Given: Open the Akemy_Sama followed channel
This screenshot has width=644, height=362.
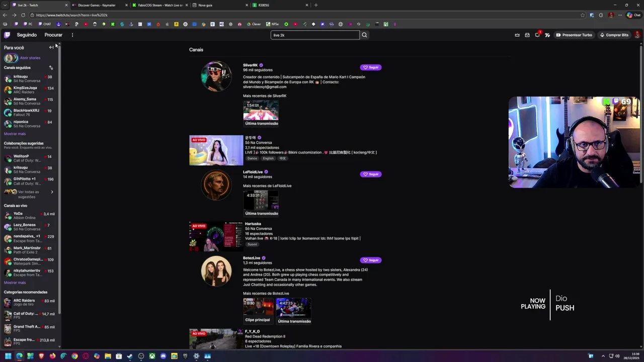Looking at the screenshot, I should click(x=30, y=101).
